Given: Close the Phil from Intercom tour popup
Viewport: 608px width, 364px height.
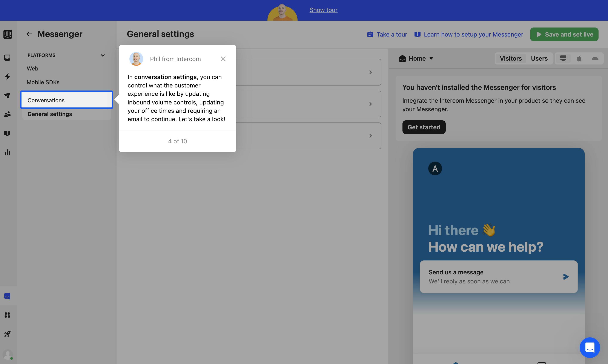Looking at the screenshot, I should pos(223,59).
